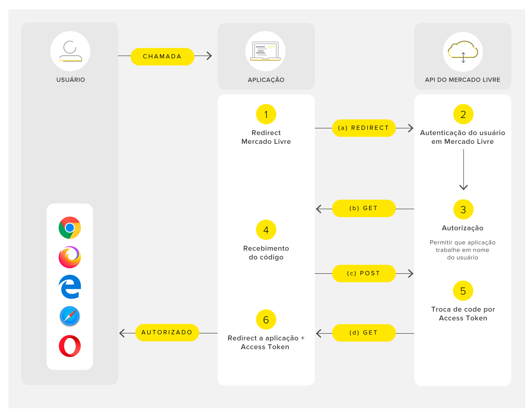This screenshot has width=532, height=414.
Task: Click the Safari compass icon
Action: 70,316
